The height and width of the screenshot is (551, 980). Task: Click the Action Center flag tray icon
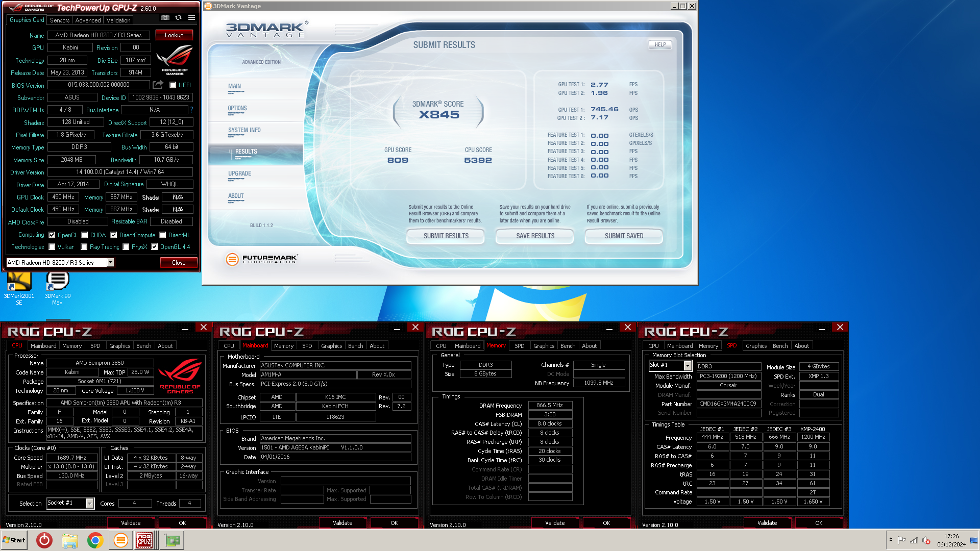902,540
